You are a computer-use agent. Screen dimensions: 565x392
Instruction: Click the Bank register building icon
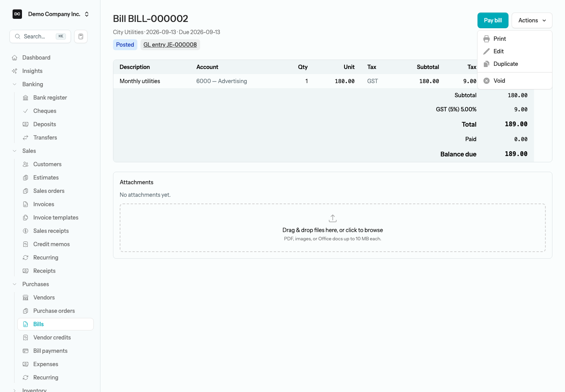(x=26, y=98)
